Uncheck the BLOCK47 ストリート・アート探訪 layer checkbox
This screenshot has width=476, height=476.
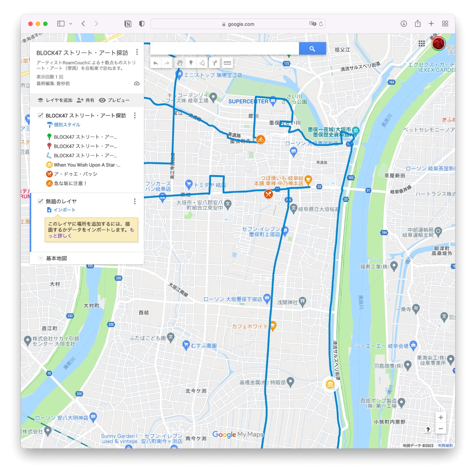point(41,115)
